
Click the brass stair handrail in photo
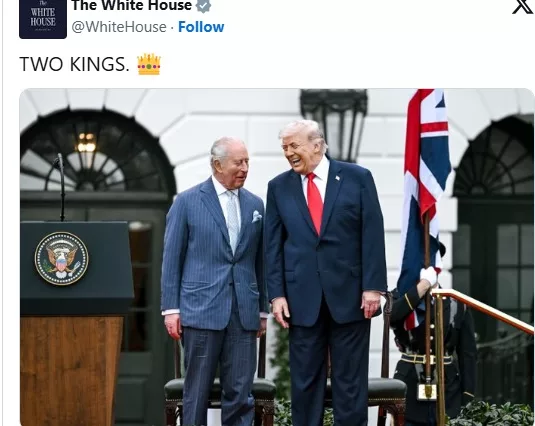point(485,310)
